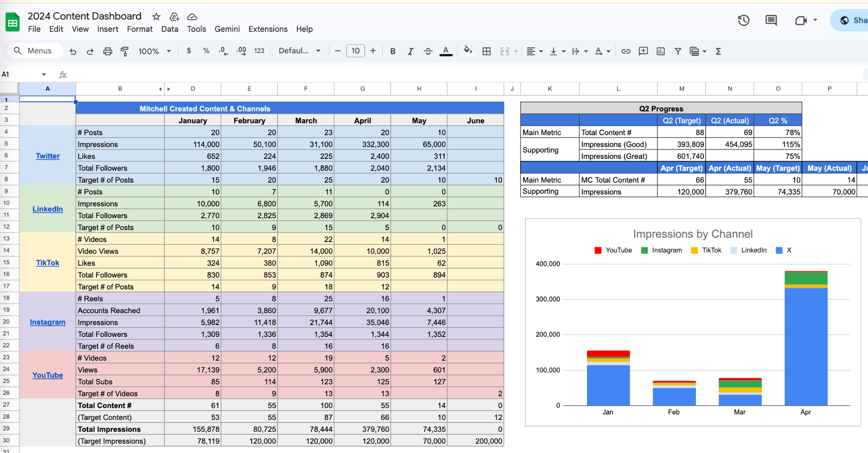
Task: Follow the YouTube link in column A
Action: point(47,375)
